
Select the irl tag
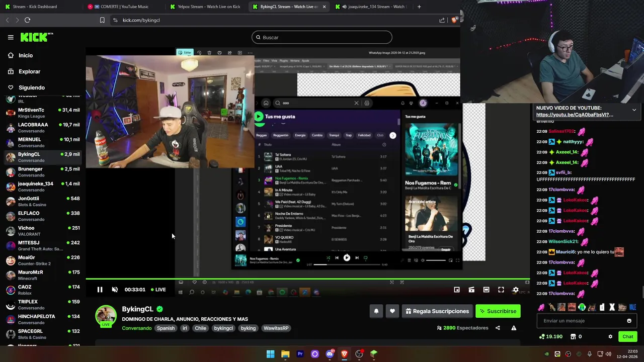[185, 328]
